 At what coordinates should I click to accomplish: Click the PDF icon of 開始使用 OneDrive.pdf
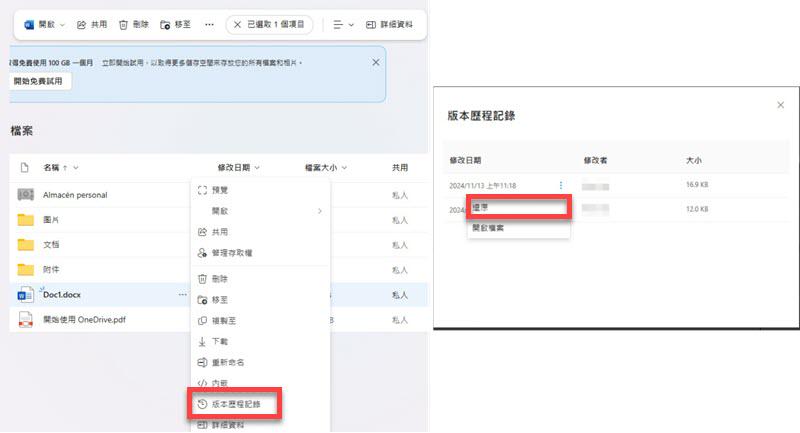click(26, 320)
